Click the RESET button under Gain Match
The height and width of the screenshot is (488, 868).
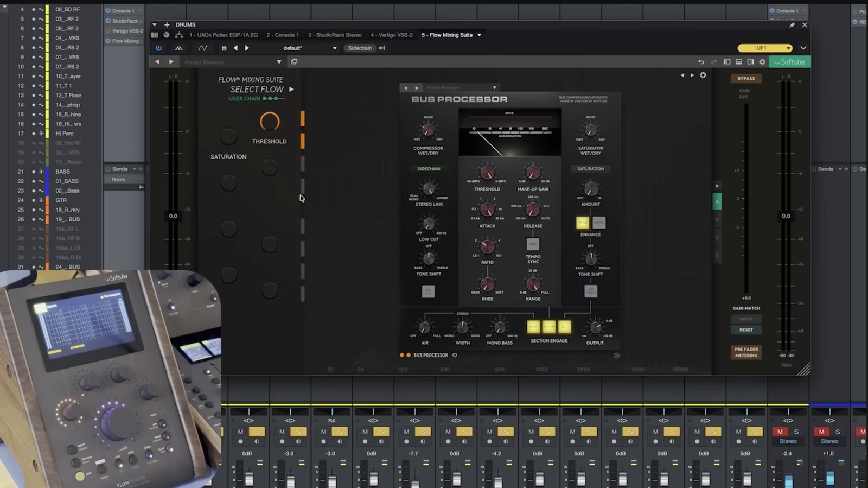click(x=746, y=329)
